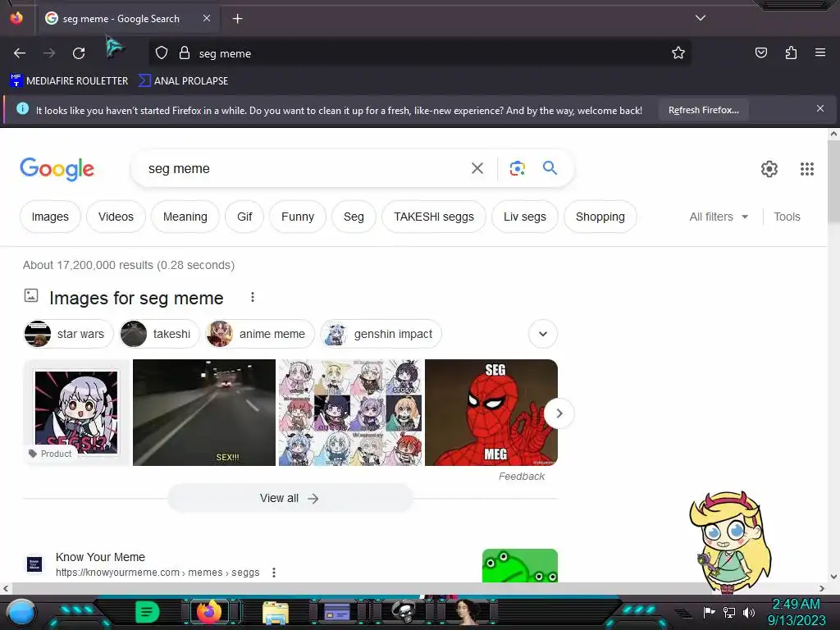Bookmark this page with the star icon
This screenshot has width=840, height=630.
click(678, 53)
